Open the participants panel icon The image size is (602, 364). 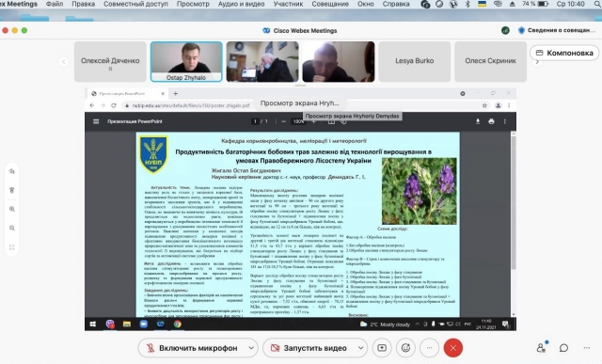(x=541, y=348)
